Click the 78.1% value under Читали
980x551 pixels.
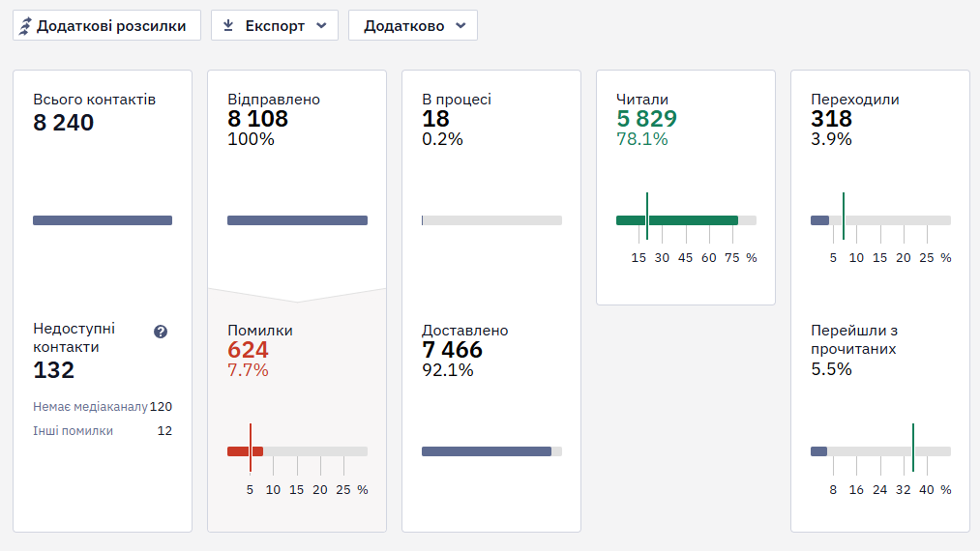pyautogui.click(x=641, y=138)
